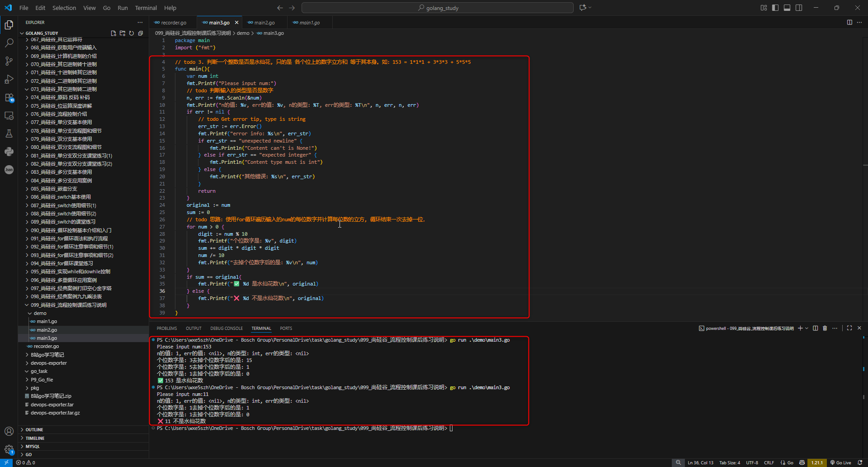The height and width of the screenshot is (467, 868).
Task: Open the Terminal menu in menu bar
Action: (146, 8)
